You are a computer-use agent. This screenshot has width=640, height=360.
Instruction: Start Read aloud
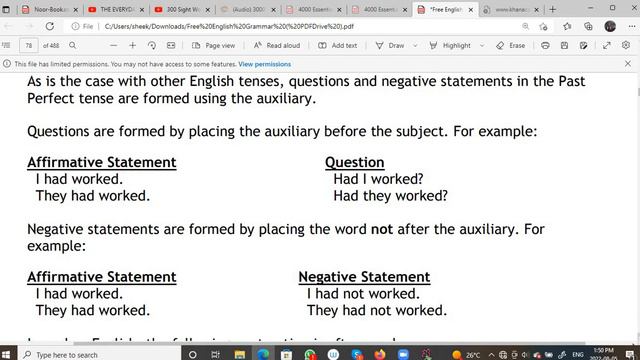[277, 45]
